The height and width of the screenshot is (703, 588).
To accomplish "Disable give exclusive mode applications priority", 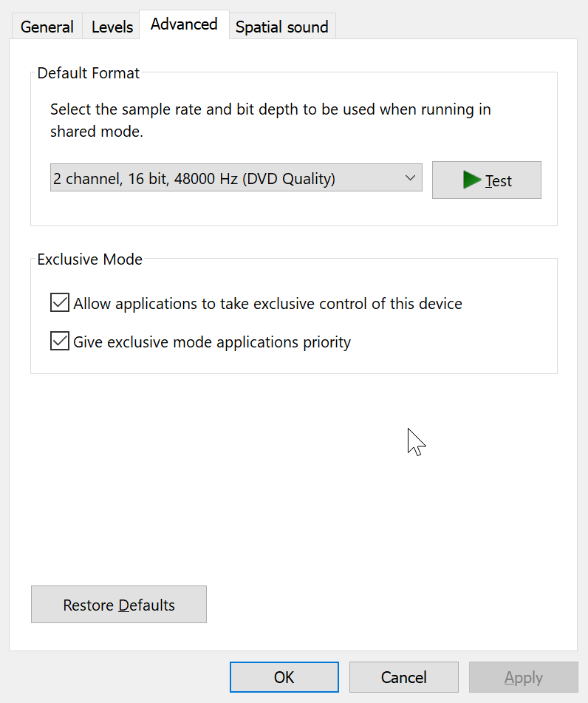I will [x=59, y=341].
